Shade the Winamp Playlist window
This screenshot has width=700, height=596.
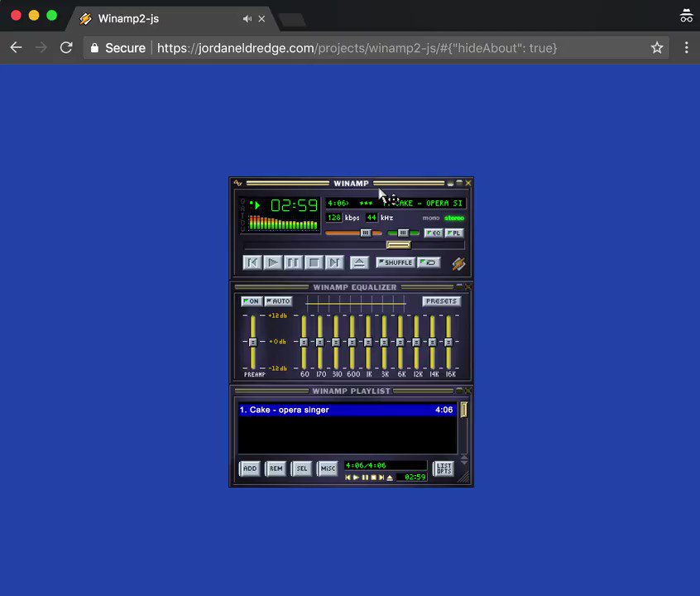(459, 391)
